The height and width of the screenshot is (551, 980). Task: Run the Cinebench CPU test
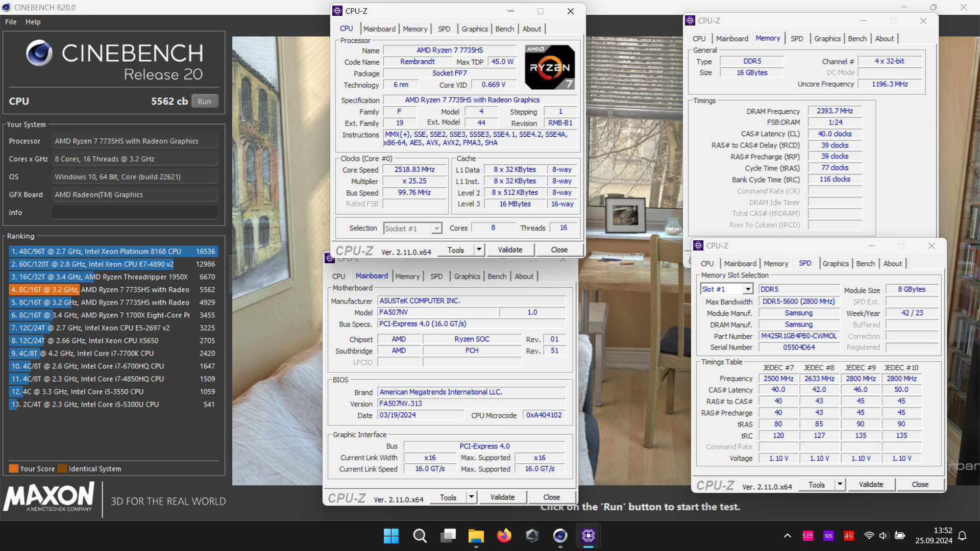(205, 101)
